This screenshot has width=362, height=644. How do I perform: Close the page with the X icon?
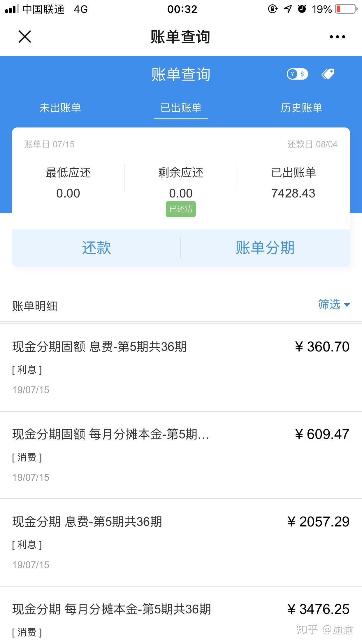(x=24, y=36)
